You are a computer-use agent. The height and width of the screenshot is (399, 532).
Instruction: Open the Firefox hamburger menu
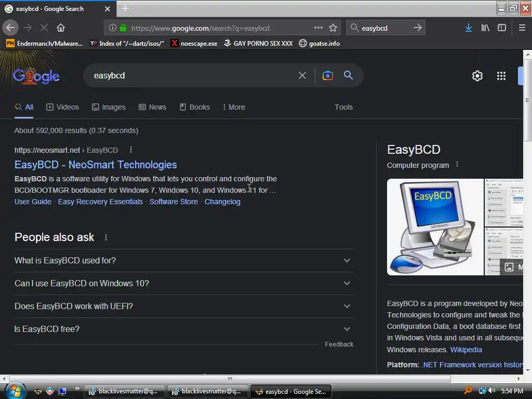[x=522, y=28]
